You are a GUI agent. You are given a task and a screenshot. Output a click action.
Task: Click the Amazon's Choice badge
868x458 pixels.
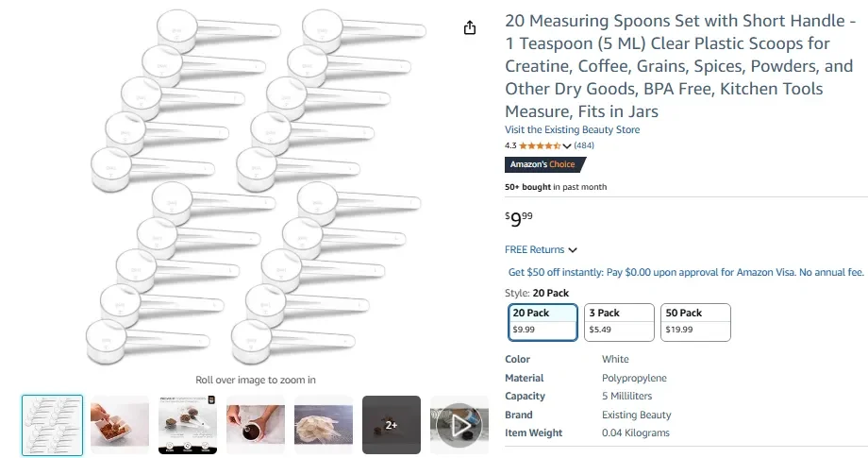coord(542,164)
